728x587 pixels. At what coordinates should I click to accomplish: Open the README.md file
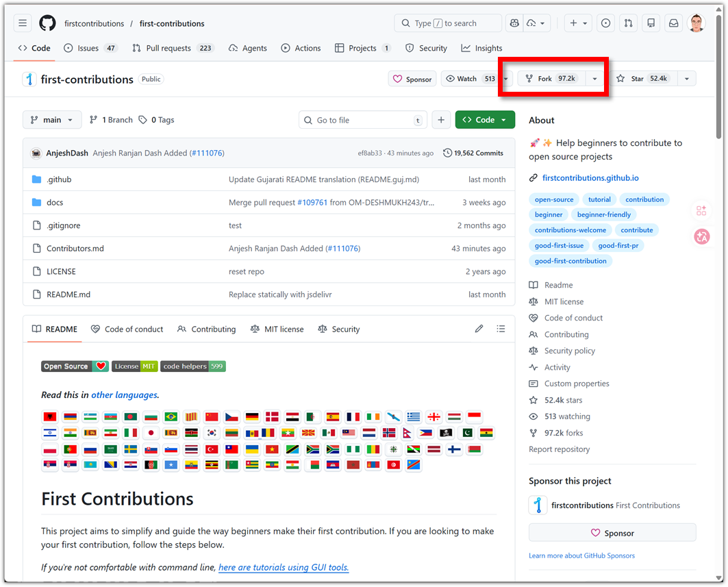[x=68, y=295]
